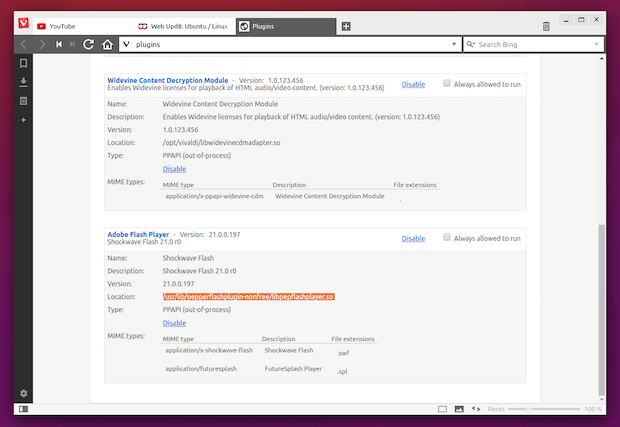The height and width of the screenshot is (427, 620).
Task: Click the .spl file extension
Action: tap(342, 372)
